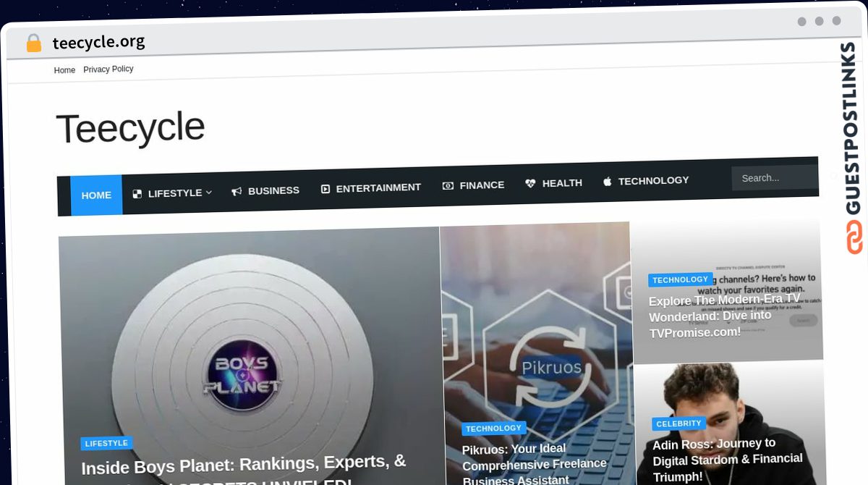Click the padlock icon beside teecycle.org
The image size is (868, 485).
(x=33, y=43)
